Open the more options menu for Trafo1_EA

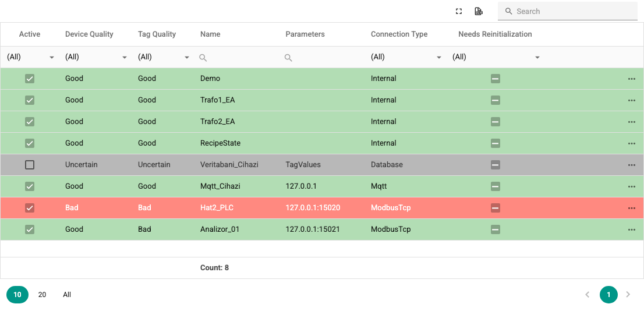pos(632,100)
